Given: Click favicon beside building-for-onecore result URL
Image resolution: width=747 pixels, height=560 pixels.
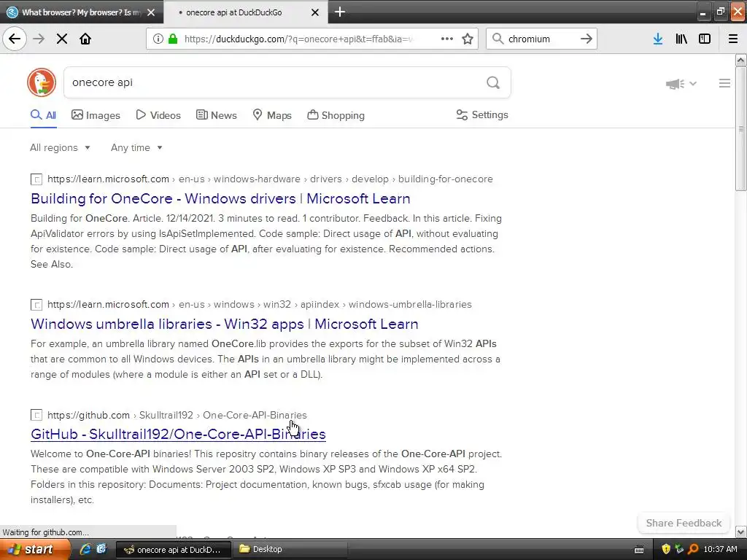Looking at the screenshot, I should (36, 179).
